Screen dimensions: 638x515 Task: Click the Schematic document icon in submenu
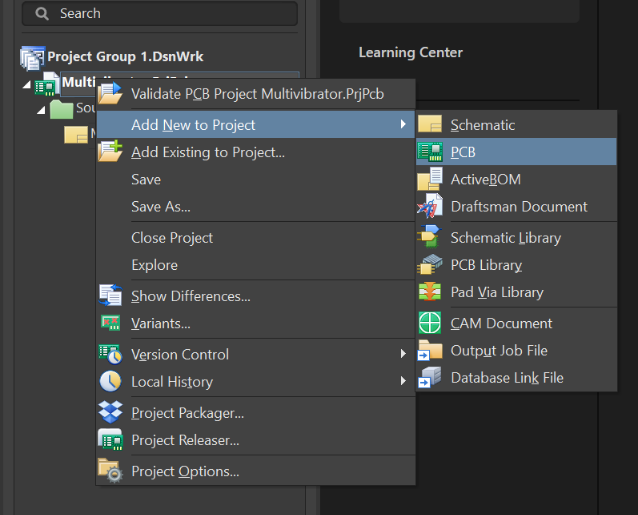[430, 125]
